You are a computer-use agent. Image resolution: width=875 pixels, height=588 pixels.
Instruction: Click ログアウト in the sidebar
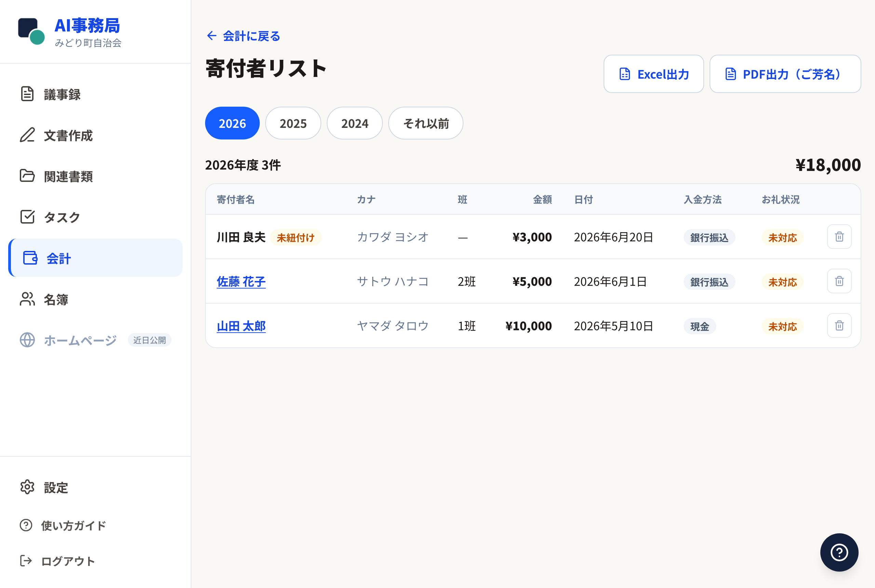tap(95, 561)
